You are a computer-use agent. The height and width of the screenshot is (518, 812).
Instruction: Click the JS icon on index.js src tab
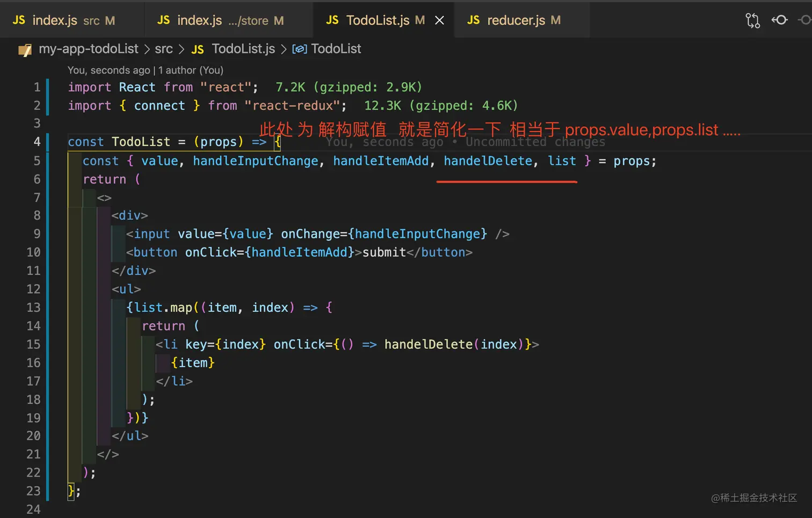[x=19, y=20]
